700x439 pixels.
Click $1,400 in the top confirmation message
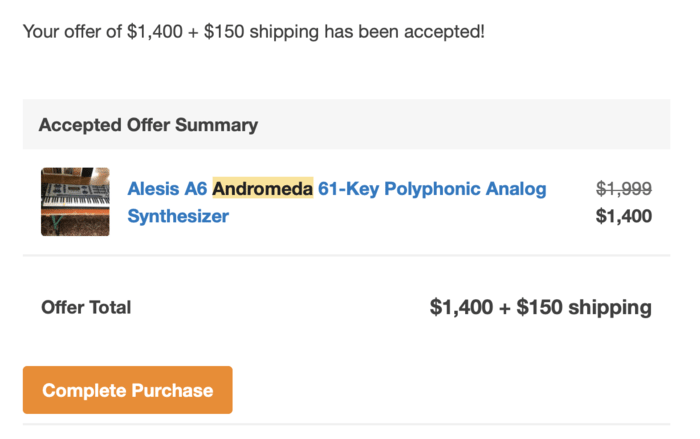tap(156, 31)
